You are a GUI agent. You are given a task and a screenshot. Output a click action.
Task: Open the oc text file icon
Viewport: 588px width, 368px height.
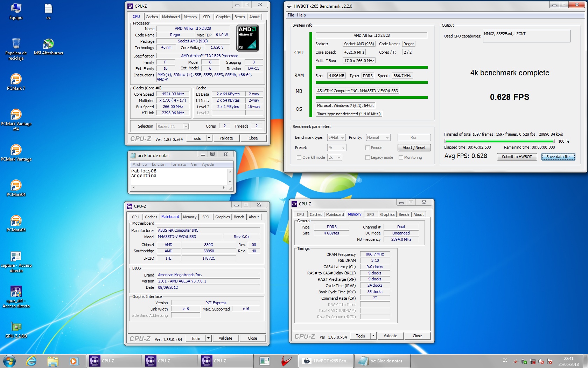tap(48, 11)
